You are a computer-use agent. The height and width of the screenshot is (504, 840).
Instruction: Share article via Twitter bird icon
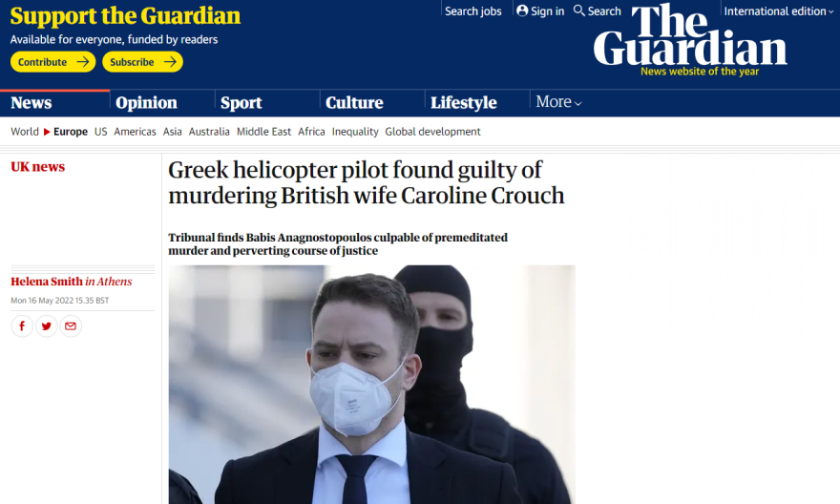47,326
